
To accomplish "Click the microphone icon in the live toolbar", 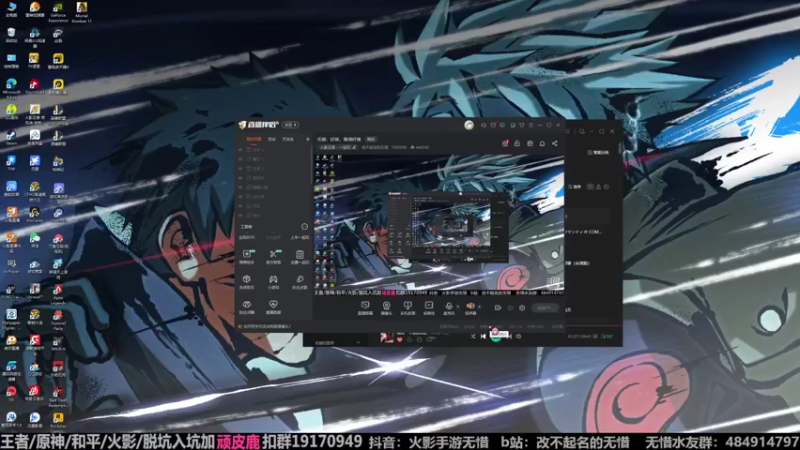I will [448, 306].
